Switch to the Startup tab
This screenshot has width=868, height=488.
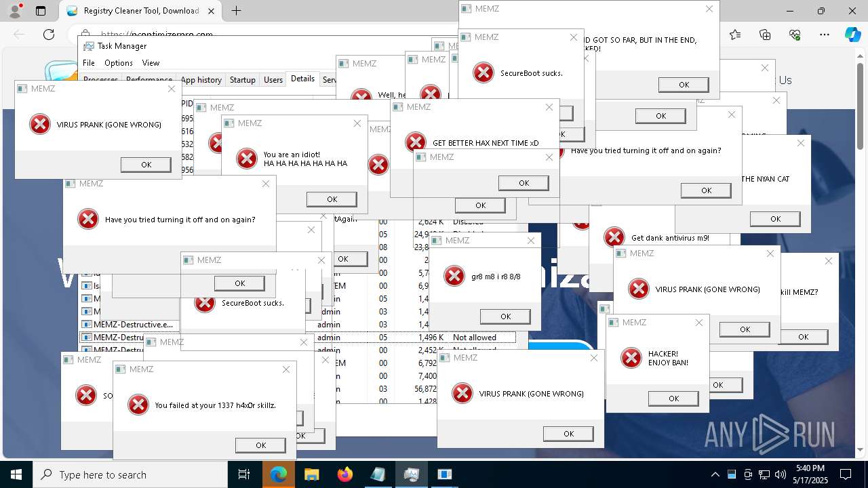242,79
